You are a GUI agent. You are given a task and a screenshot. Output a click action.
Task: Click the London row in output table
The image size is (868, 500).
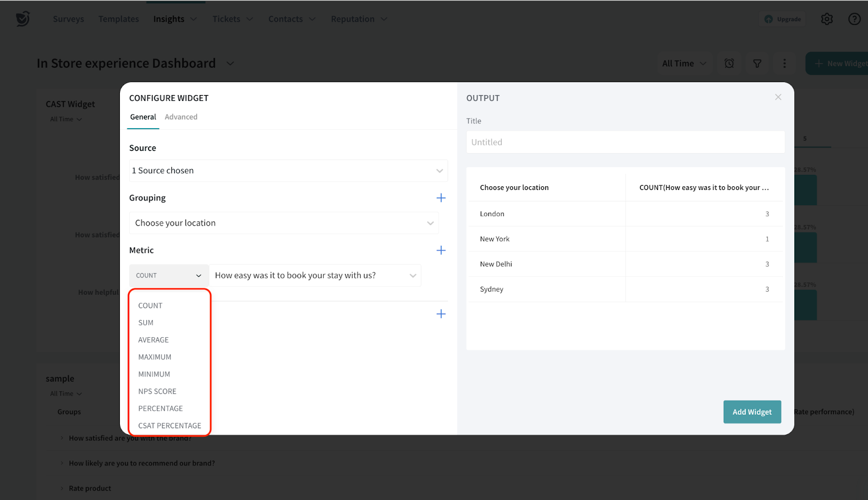point(626,214)
